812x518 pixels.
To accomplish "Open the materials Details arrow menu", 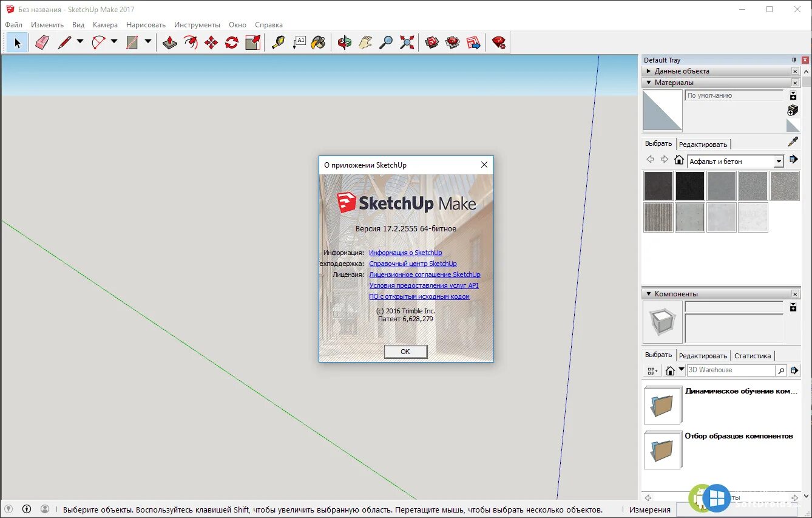I will coord(793,160).
